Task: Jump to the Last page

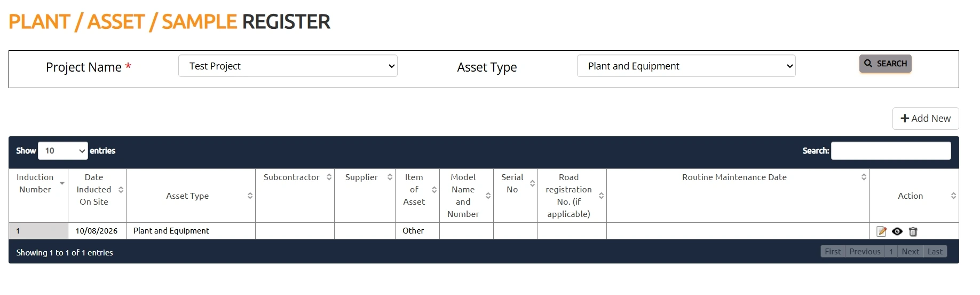Action: click(935, 252)
